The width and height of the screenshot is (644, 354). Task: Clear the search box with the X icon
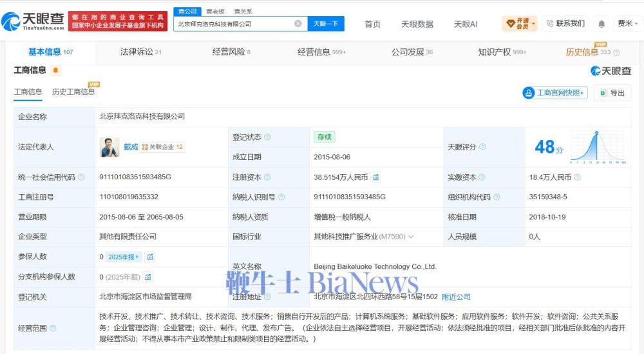298,24
